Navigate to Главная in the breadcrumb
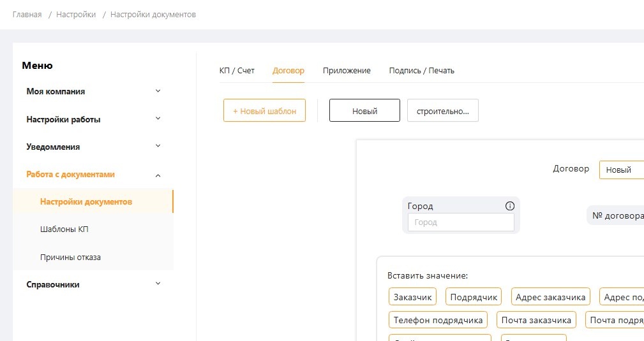This screenshot has width=644, height=341. (27, 15)
